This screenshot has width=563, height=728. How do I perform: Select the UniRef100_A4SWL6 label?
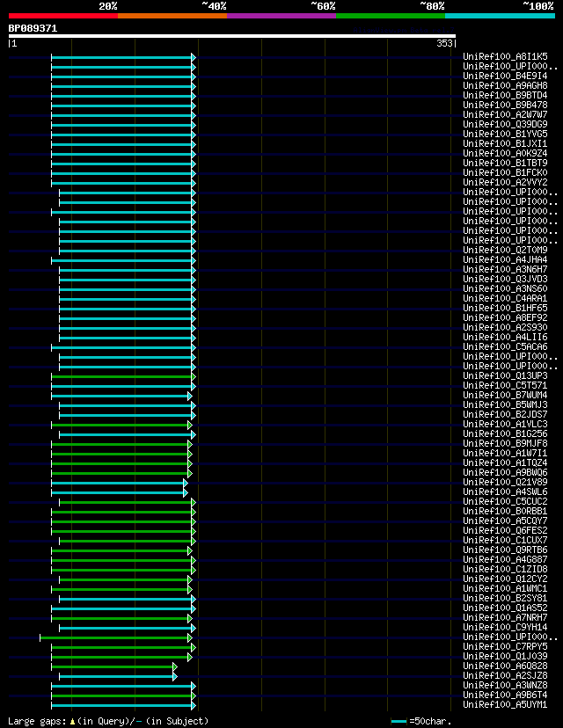(505, 492)
